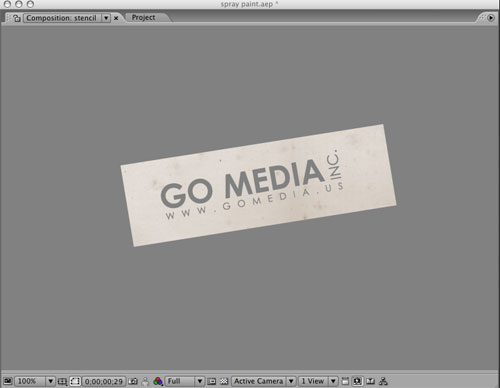500x388 pixels.
Task: Open grid and guide options icon
Action: [x=62, y=381]
